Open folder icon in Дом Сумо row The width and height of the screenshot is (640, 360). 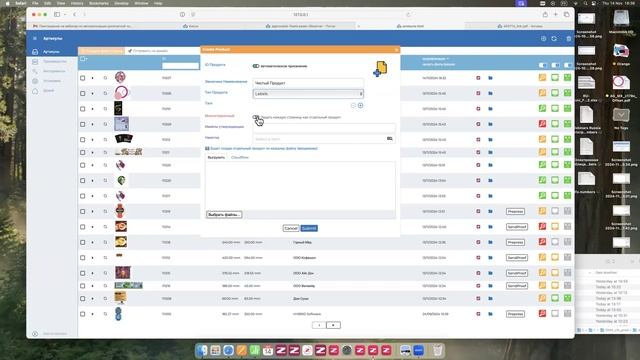click(x=490, y=299)
